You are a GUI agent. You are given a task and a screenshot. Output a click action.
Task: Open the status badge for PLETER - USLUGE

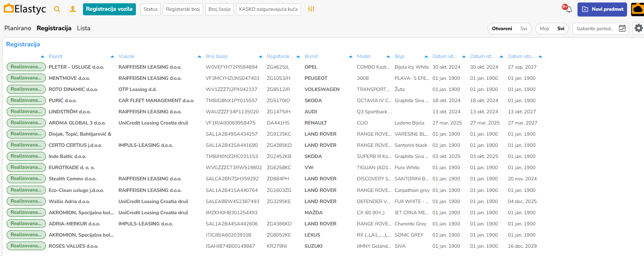point(26,67)
